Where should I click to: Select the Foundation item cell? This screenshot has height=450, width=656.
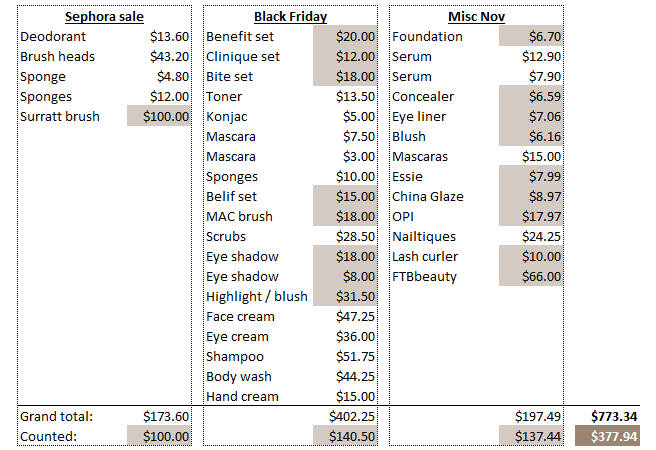point(427,37)
